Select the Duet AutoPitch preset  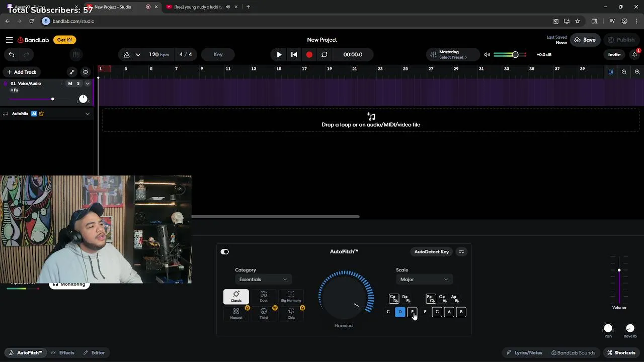click(264, 297)
